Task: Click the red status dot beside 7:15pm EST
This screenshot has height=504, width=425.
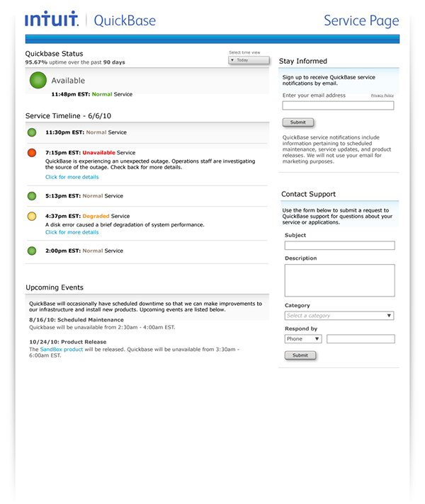Action: click(32, 153)
